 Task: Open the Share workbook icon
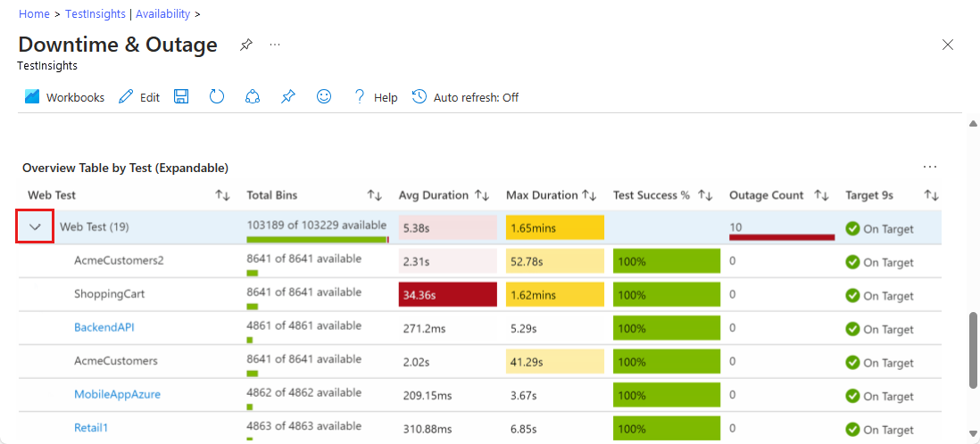point(253,97)
